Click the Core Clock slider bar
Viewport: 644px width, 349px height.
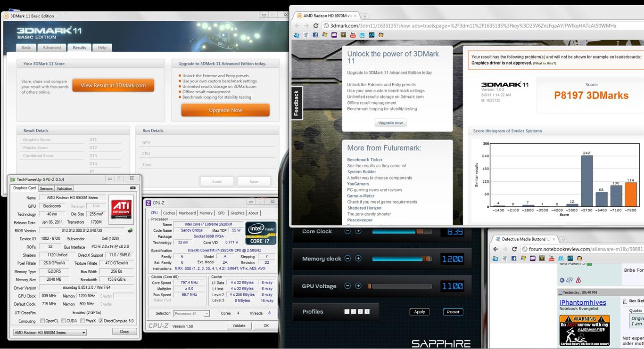tap(402, 231)
